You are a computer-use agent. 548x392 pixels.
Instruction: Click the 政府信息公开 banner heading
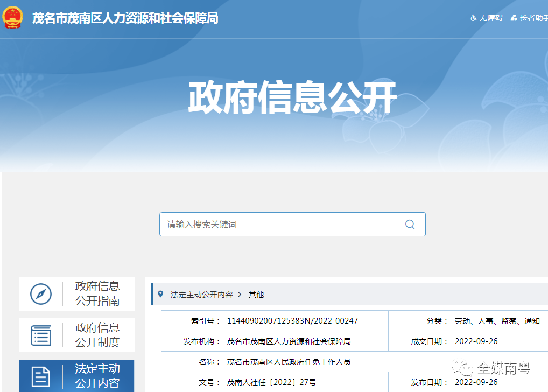[x=292, y=97]
